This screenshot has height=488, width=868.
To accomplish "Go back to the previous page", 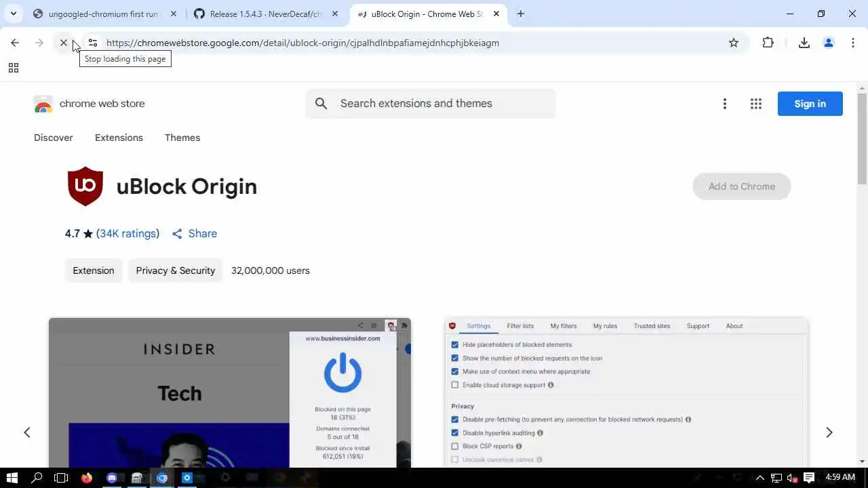I will coord(15,43).
